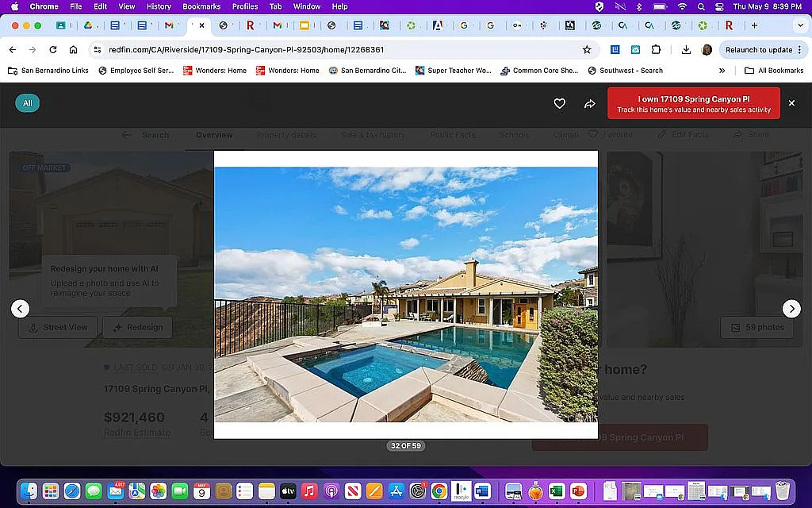Reload the Redfin page

53,49
